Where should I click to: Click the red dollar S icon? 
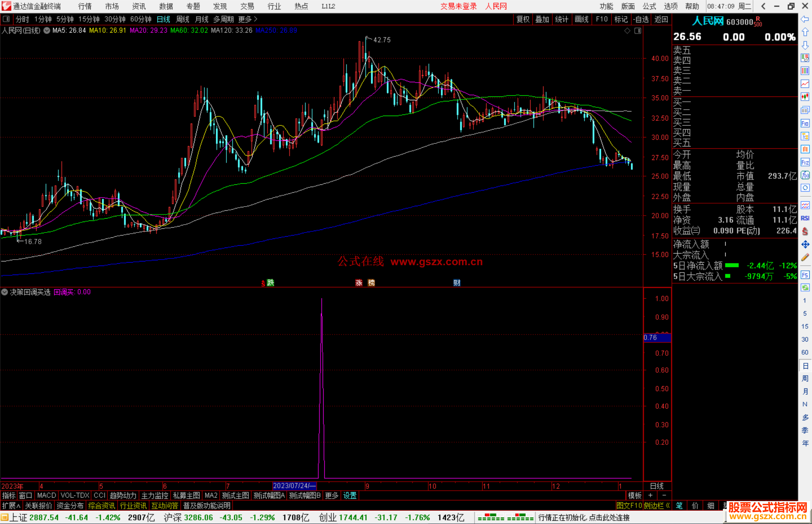pyautogui.click(x=805, y=231)
